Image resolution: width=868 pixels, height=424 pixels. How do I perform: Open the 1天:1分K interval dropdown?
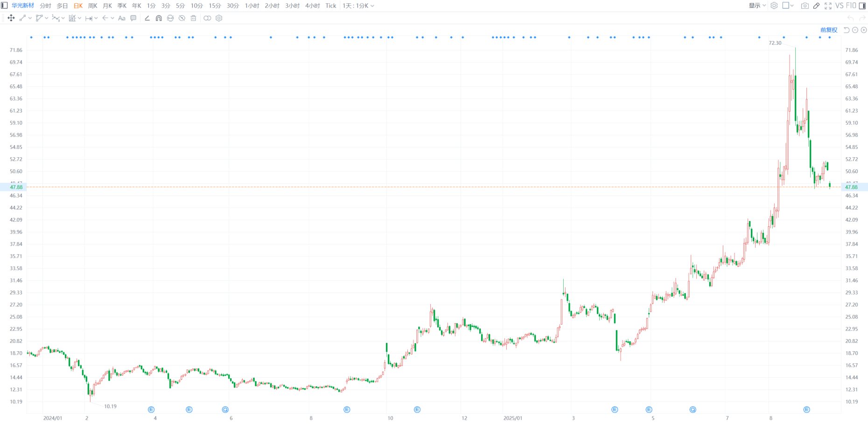pos(358,6)
